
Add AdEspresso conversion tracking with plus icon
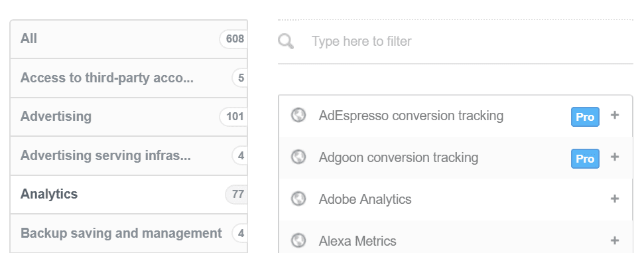click(x=614, y=115)
